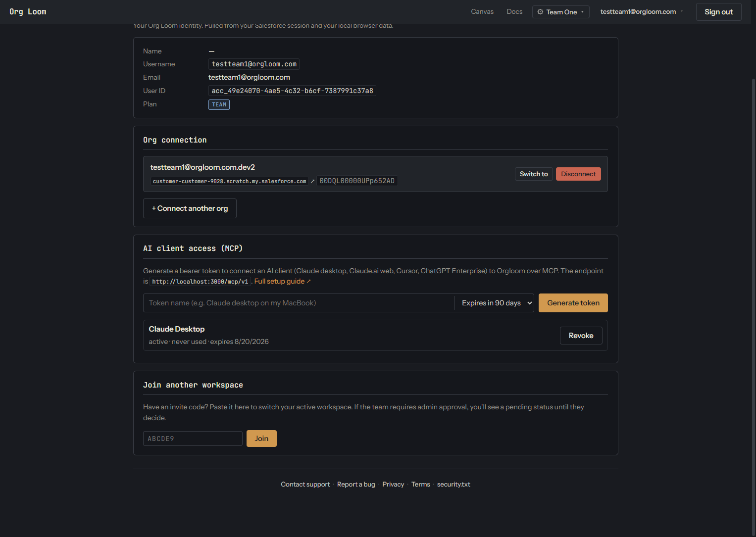Image resolution: width=756 pixels, height=537 pixels.
Task: Open Contact support link
Action: [x=305, y=485]
